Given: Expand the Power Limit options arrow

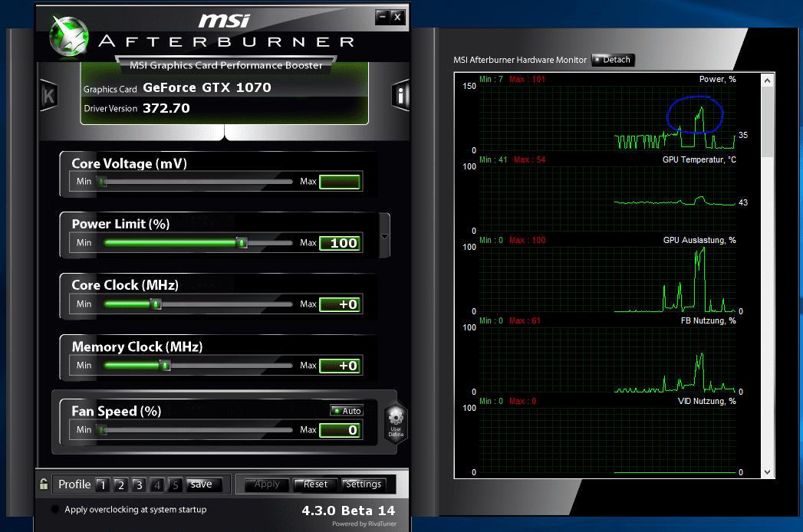Looking at the screenshot, I should tap(384, 237).
